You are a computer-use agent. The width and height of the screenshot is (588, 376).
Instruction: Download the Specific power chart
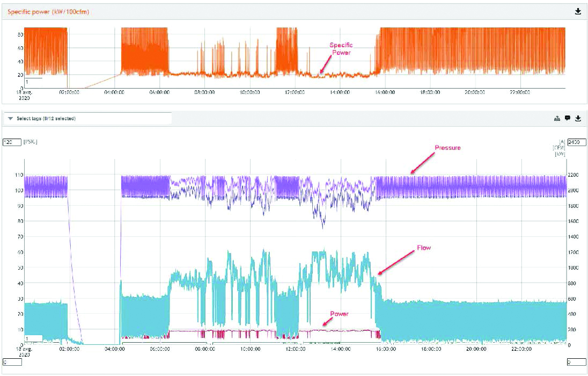(x=578, y=12)
